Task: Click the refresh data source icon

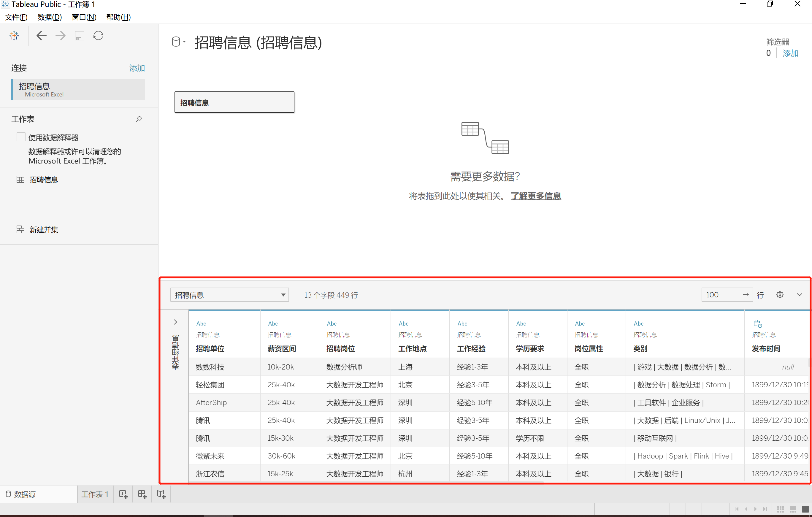Action: [99, 35]
